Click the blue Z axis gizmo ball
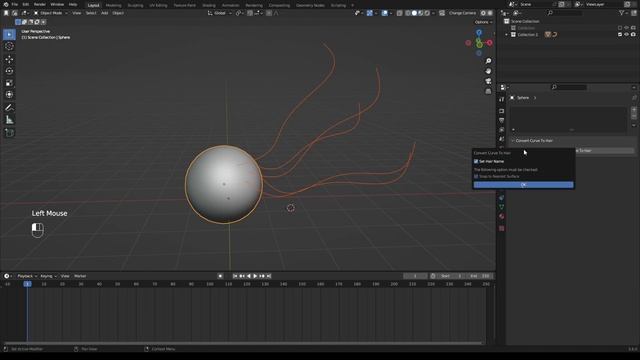This screenshot has height=360, width=640. pyautogui.click(x=479, y=32)
